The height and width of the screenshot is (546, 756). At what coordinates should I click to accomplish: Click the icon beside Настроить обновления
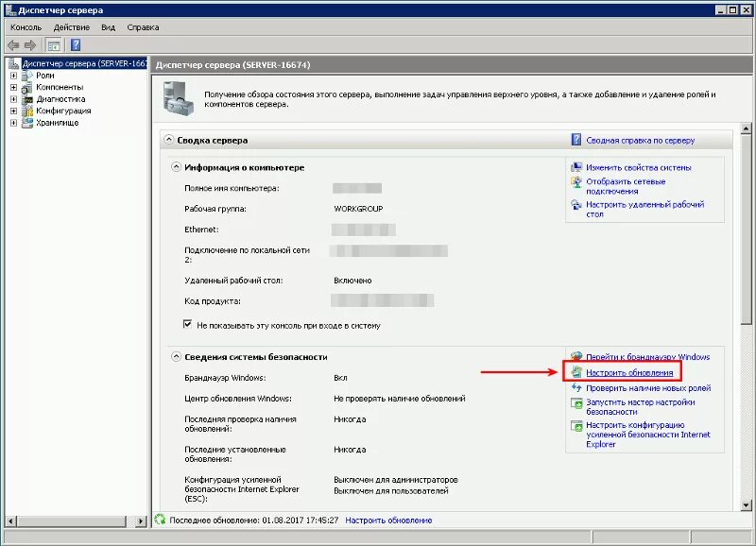pyautogui.click(x=576, y=372)
